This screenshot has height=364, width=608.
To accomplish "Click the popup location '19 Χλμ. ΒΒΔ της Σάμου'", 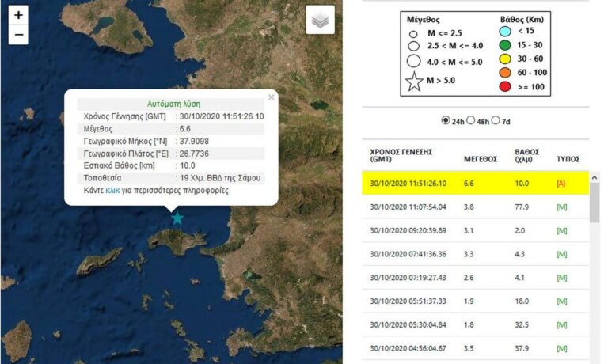I will (220, 178).
